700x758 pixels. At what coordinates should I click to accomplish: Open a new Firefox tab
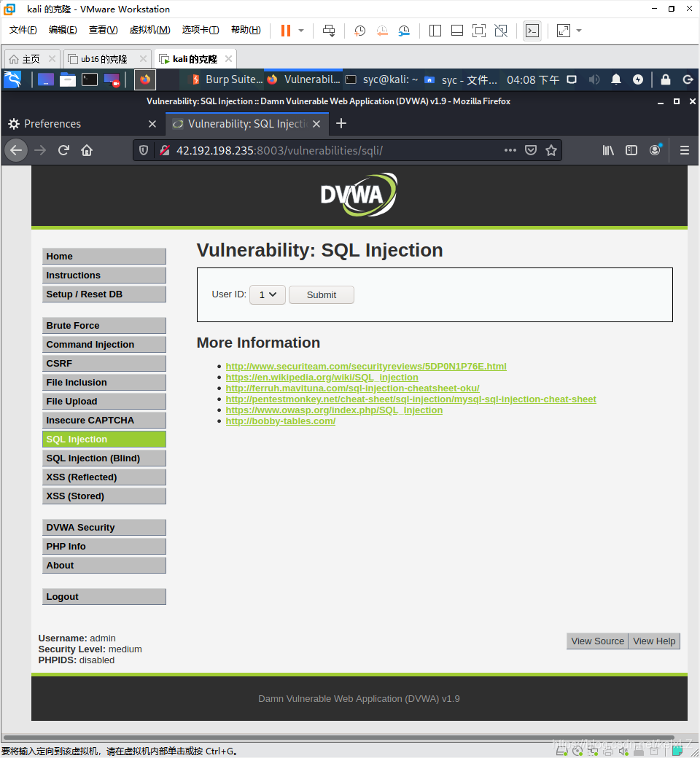[341, 123]
